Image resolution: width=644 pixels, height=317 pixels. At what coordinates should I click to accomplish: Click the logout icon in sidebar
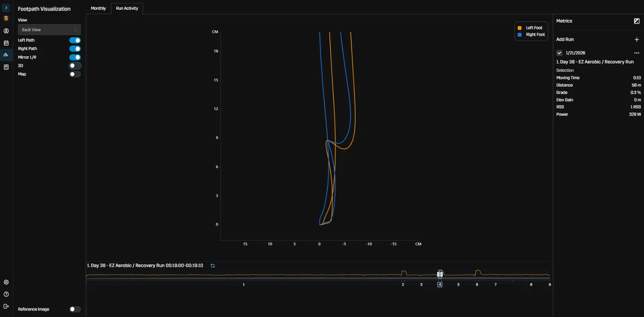tap(6, 306)
